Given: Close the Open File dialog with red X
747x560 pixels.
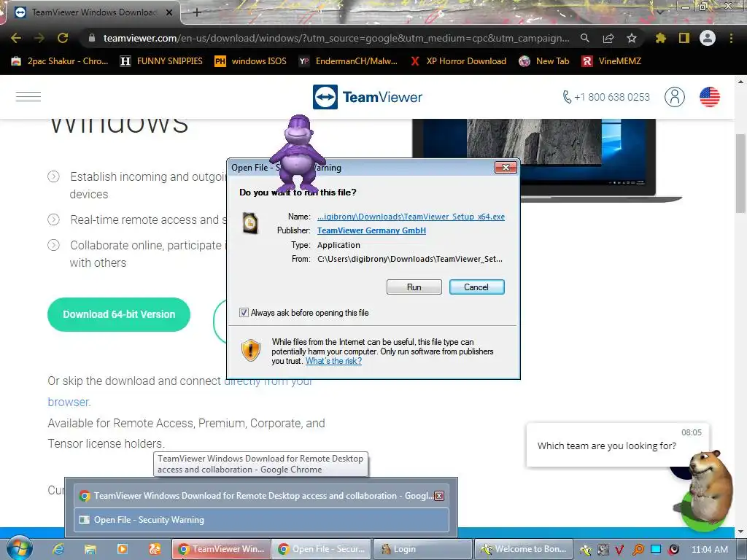Looking at the screenshot, I should coord(506,167).
